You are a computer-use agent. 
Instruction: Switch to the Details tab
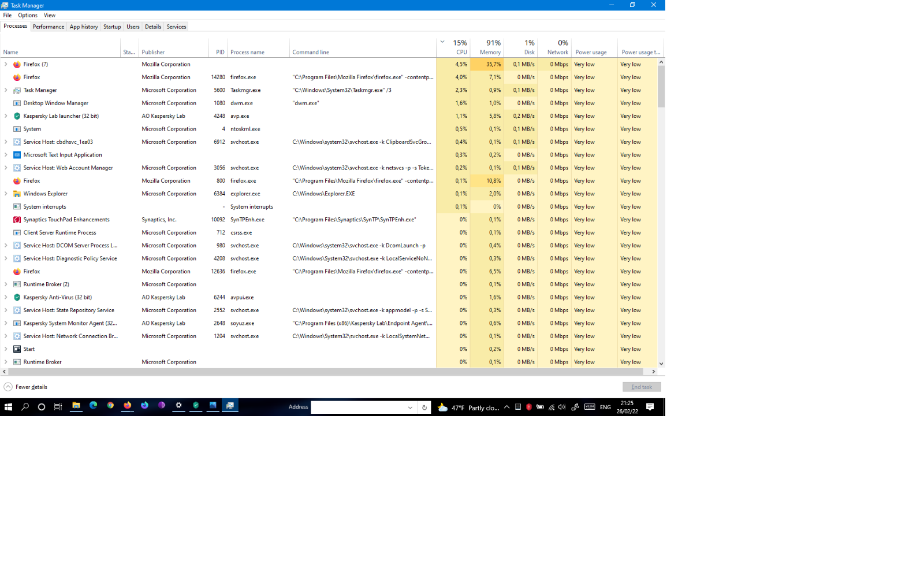(153, 27)
